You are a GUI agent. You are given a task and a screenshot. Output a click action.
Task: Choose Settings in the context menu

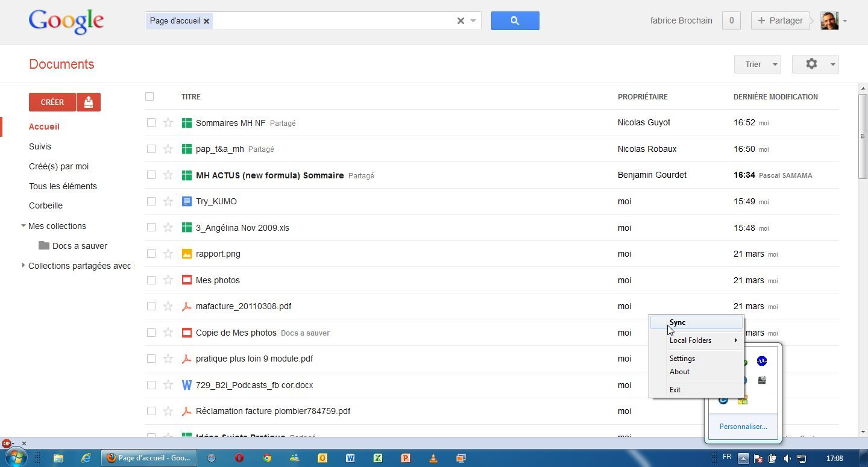696,359
